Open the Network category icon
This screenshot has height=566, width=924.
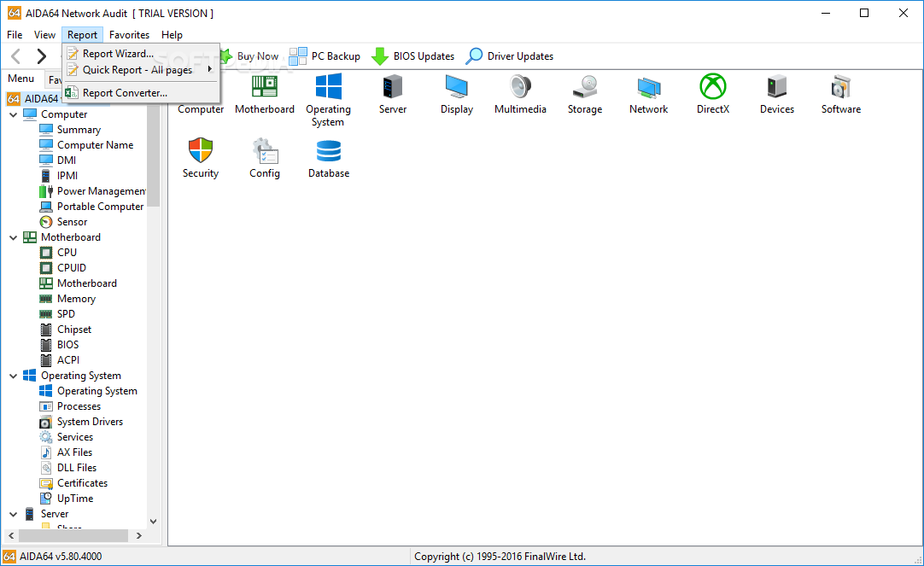(648, 94)
